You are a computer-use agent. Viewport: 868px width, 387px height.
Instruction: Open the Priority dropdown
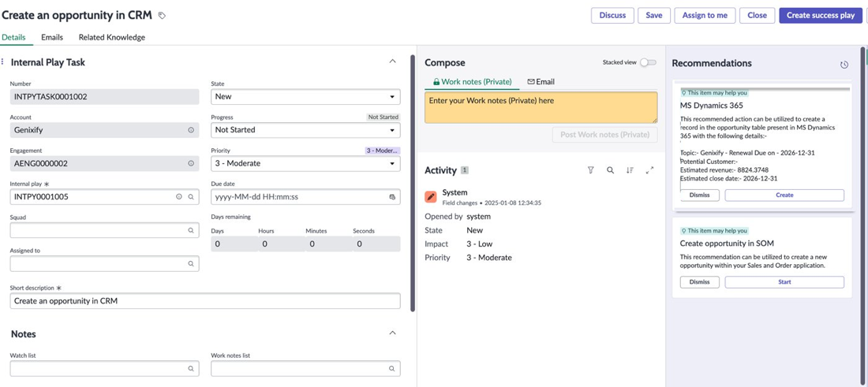pyautogui.click(x=305, y=163)
